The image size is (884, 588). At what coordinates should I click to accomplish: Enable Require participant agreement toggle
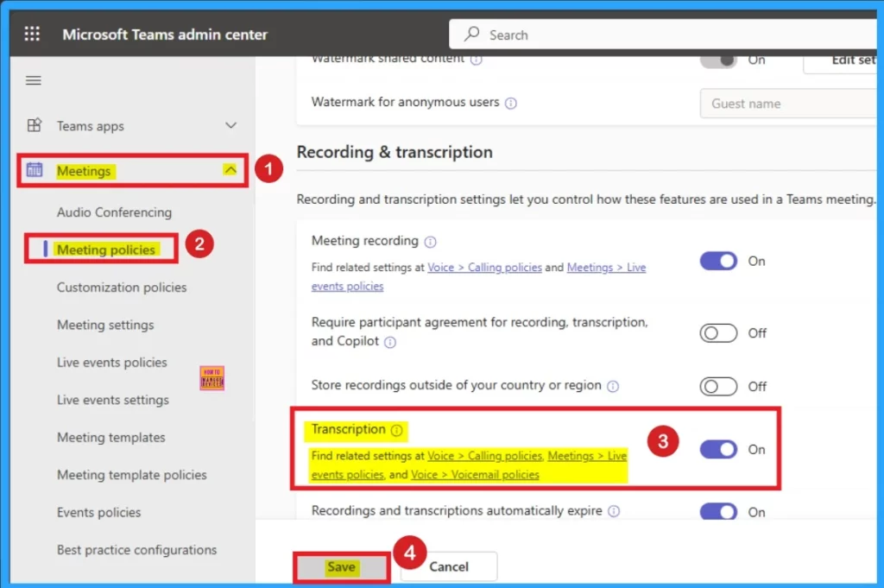[x=718, y=333]
